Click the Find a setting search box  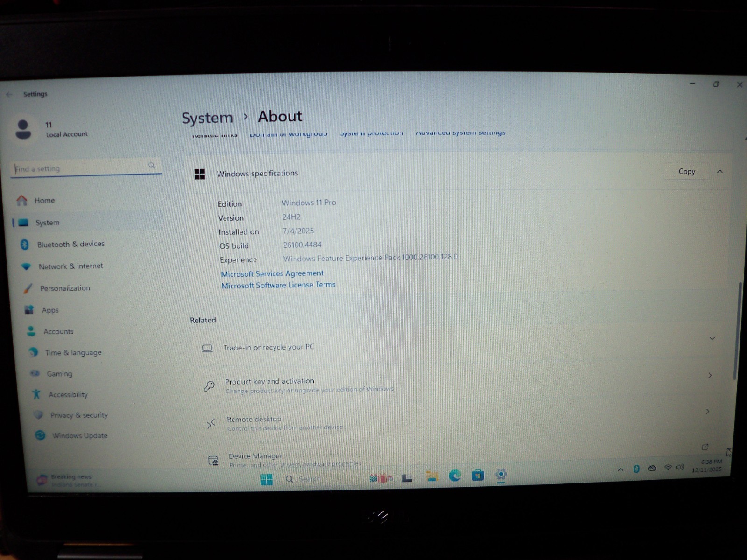tap(86, 168)
